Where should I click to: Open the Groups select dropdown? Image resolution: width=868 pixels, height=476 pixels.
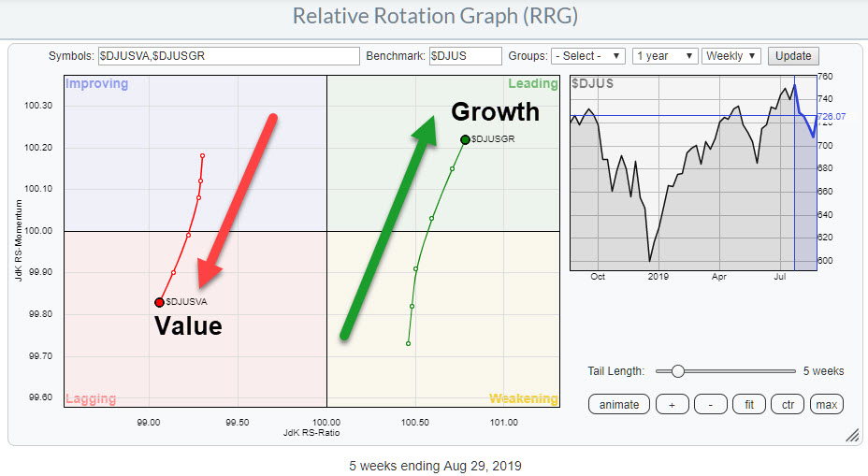pyautogui.click(x=587, y=56)
